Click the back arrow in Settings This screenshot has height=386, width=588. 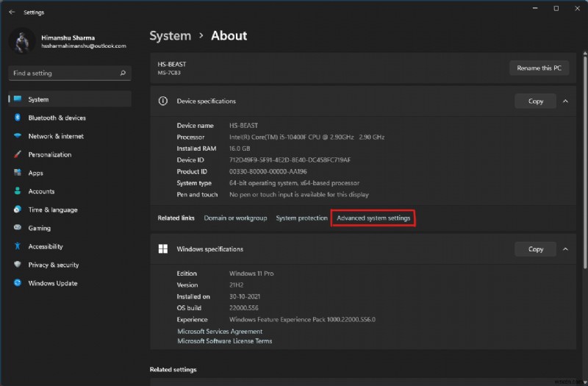(12, 12)
